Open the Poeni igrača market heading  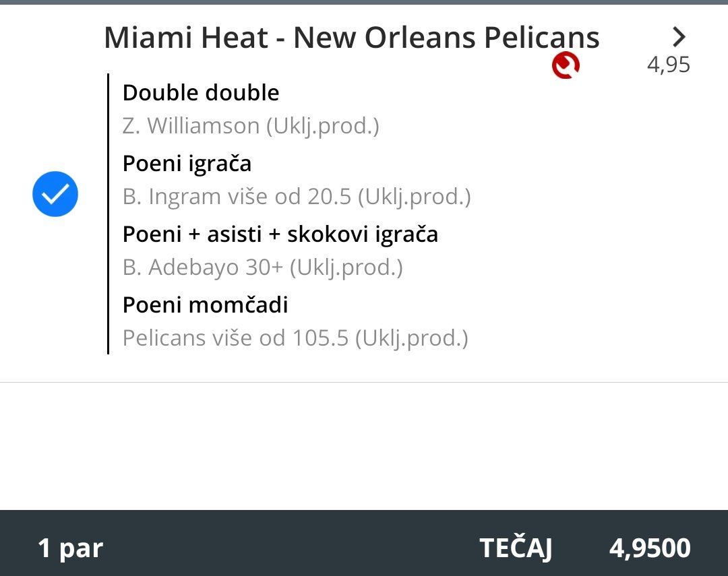pyautogui.click(x=187, y=164)
